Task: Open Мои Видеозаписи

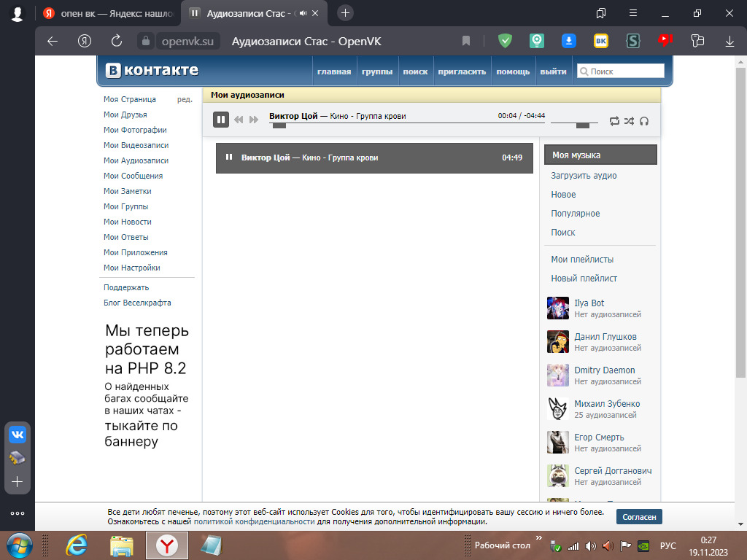Action: tap(136, 145)
